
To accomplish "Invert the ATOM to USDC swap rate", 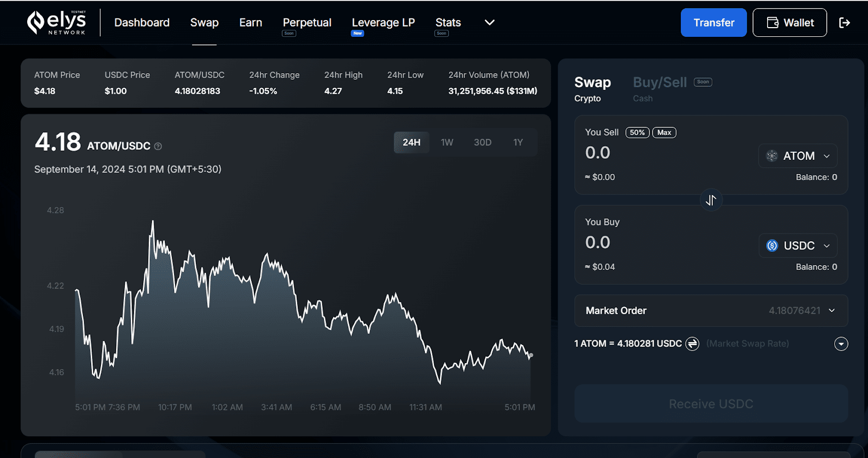I will 692,344.
